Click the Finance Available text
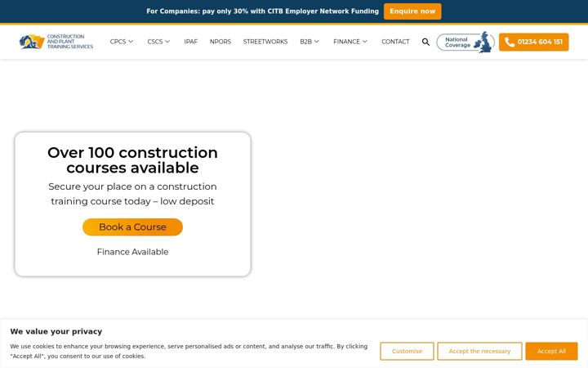Screen dimensions: 588x368 [132, 252]
